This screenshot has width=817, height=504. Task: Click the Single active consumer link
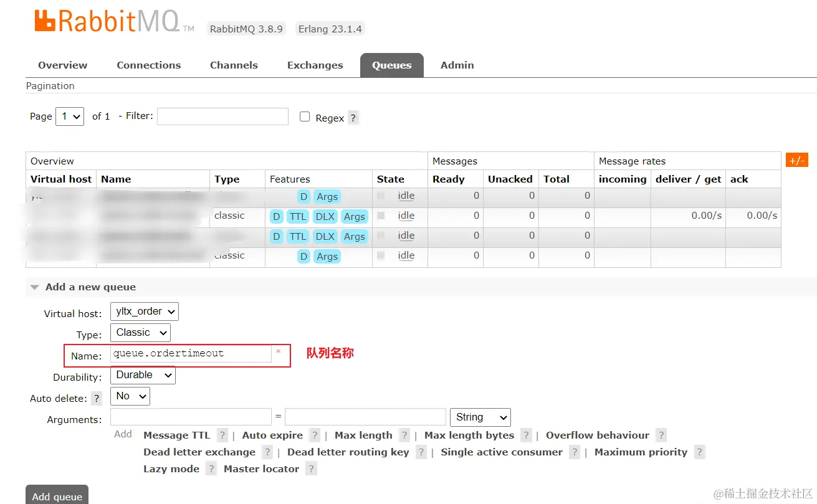tap(502, 452)
